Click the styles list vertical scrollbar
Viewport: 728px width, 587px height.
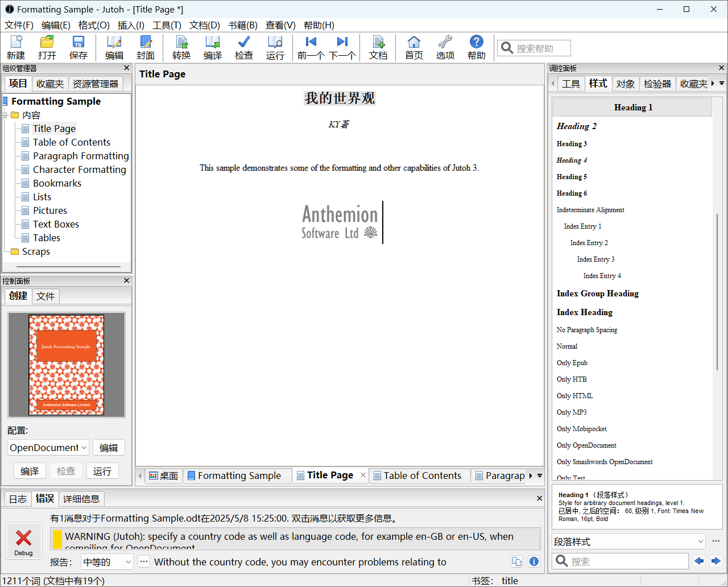[717, 292]
